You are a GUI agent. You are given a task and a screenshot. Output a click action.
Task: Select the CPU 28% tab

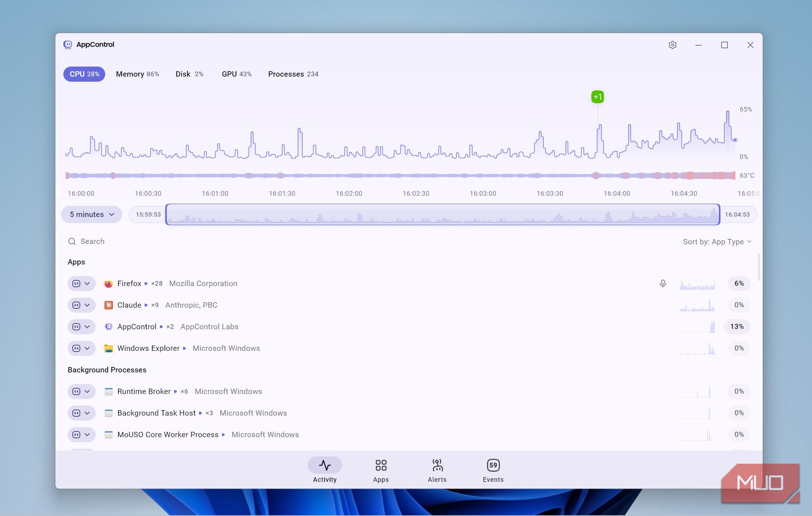pyautogui.click(x=84, y=74)
